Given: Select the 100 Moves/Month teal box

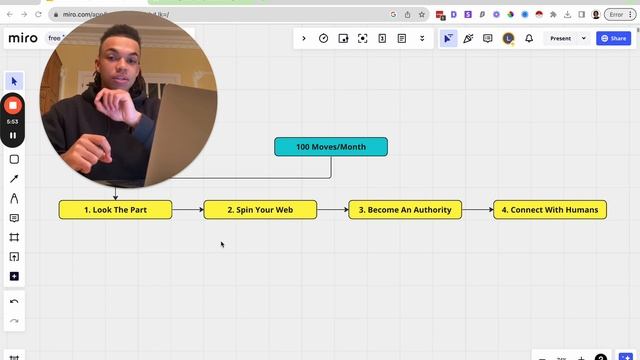Looking at the screenshot, I should tap(331, 147).
